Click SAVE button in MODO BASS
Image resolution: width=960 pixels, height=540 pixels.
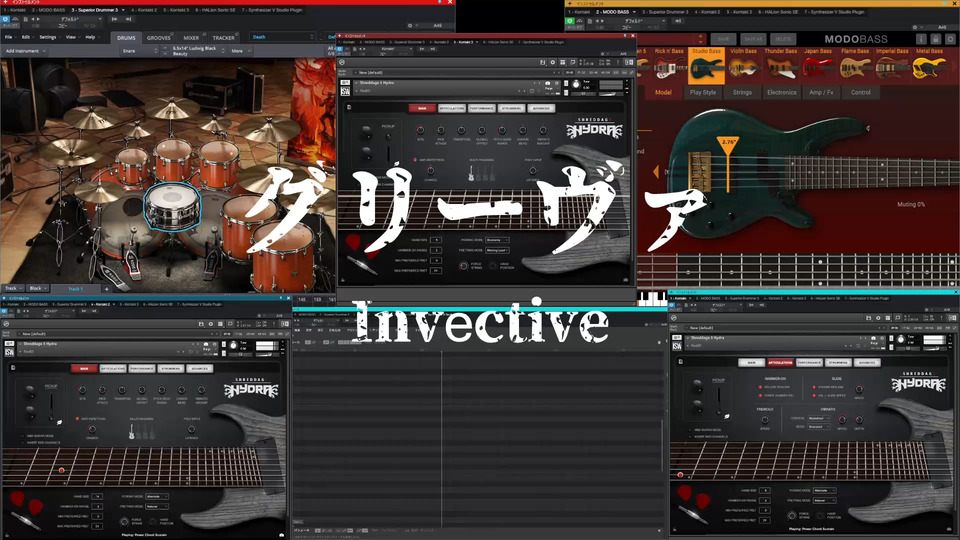[x=723, y=39]
